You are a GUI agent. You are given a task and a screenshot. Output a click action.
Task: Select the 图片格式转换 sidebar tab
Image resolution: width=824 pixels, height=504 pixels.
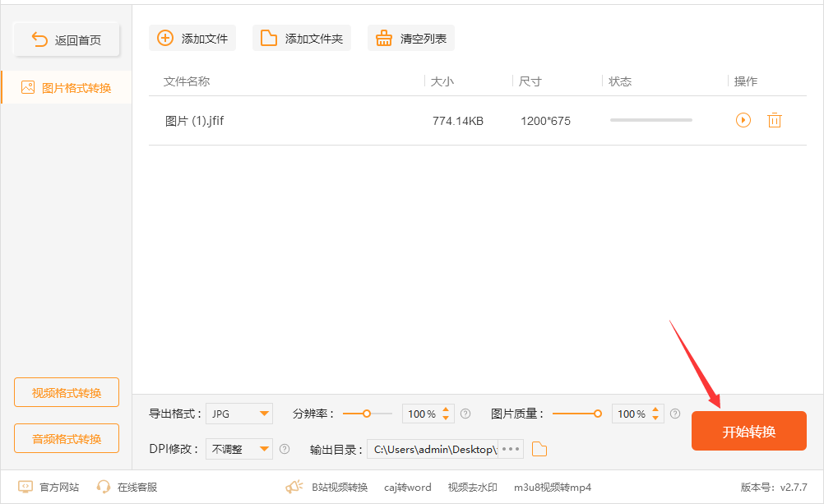click(x=67, y=87)
